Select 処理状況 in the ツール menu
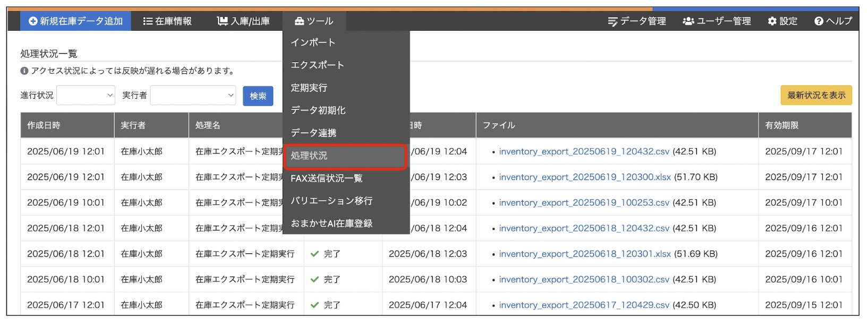This screenshot has height=325, width=868. pos(346,156)
